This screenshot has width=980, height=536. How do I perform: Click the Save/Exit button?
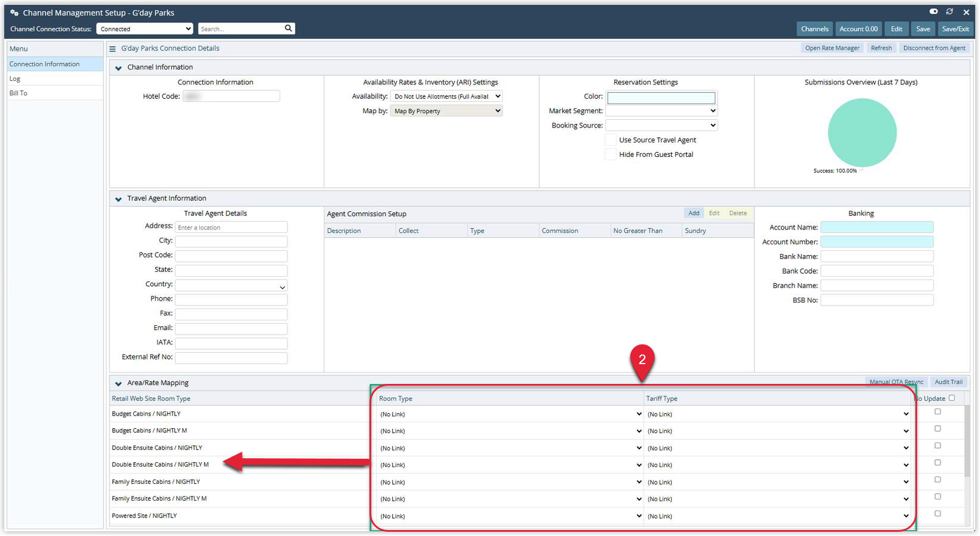tap(955, 29)
